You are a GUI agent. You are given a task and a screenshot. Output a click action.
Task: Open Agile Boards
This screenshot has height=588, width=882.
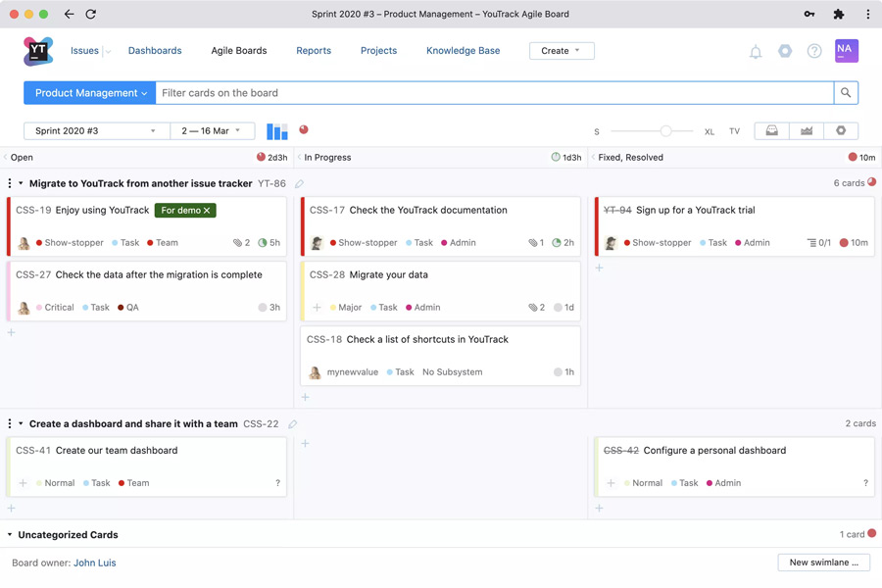(239, 51)
